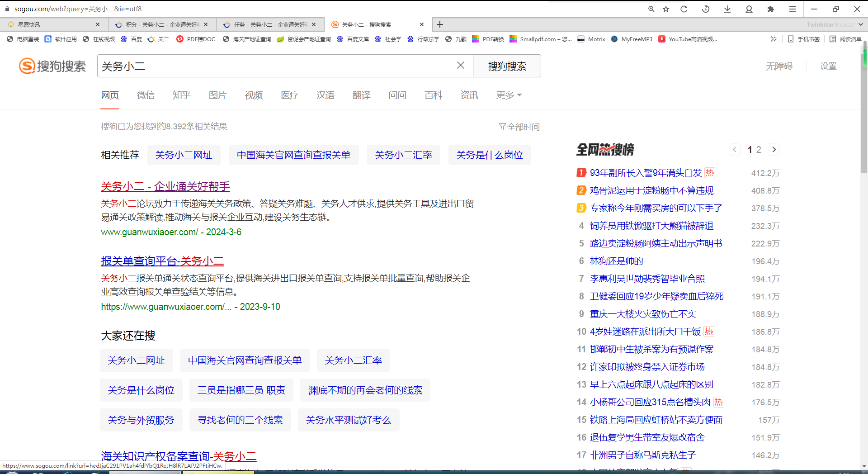Select the 视频 search category
868x474 pixels.
[x=254, y=95]
